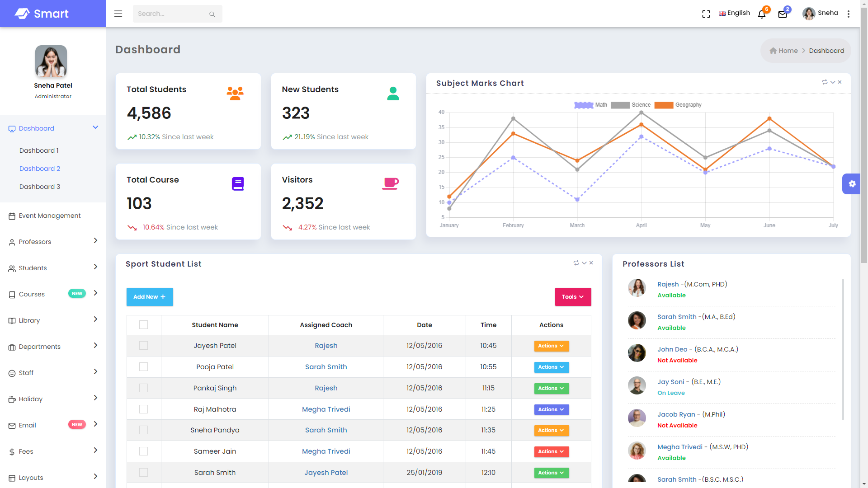868x488 pixels.
Task: Open the mail envelope icon in the header
Action: (783, 14)
